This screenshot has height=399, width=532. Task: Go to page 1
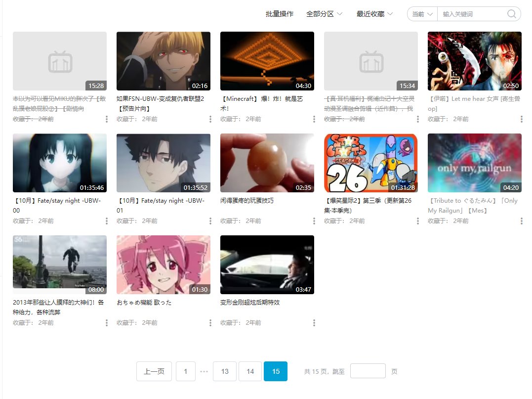pos(186,371)
